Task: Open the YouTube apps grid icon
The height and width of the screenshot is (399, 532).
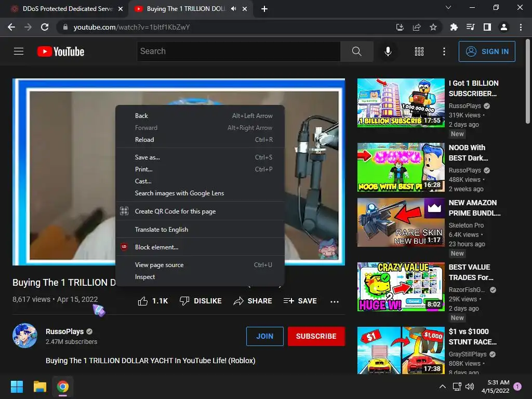Action: pyautogui.click(x=419, y=51)
